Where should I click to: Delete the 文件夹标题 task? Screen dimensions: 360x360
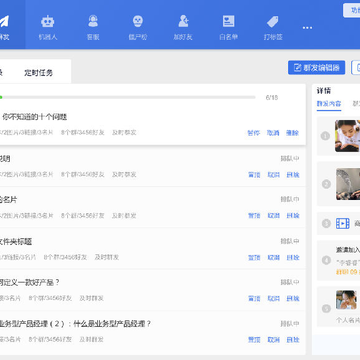[293, 257]
